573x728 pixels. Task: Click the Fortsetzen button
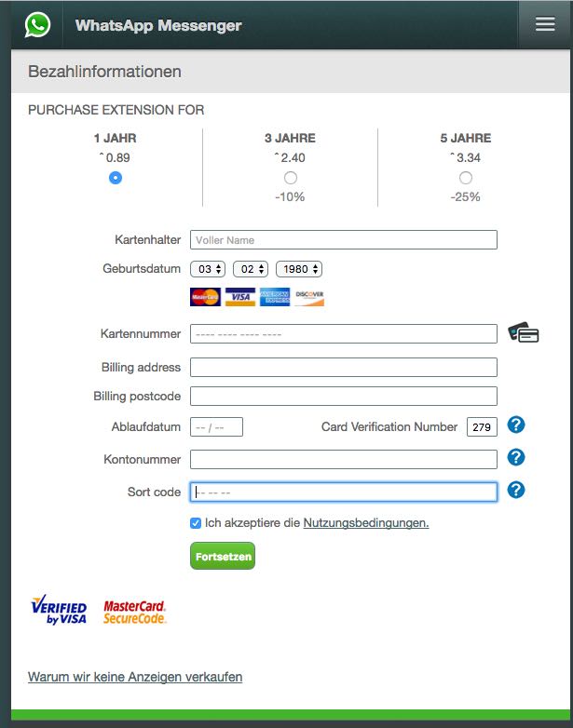(223, 556)
